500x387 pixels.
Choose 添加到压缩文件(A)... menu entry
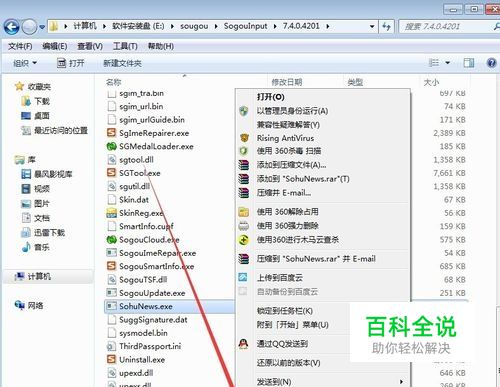tap(291, 165)
